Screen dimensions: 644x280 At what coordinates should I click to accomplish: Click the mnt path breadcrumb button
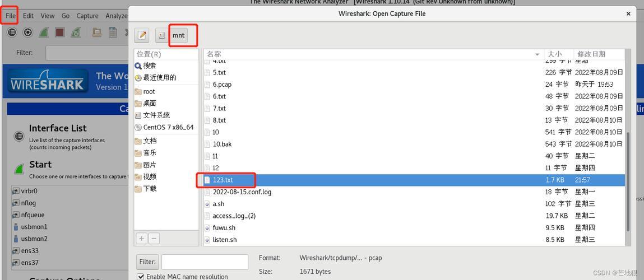(x=178, y=35)
